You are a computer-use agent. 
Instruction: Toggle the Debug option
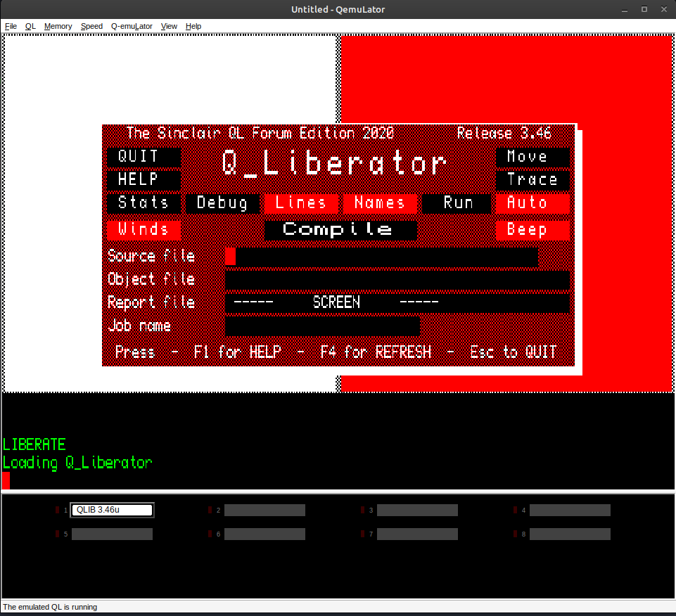coord(222,203)
